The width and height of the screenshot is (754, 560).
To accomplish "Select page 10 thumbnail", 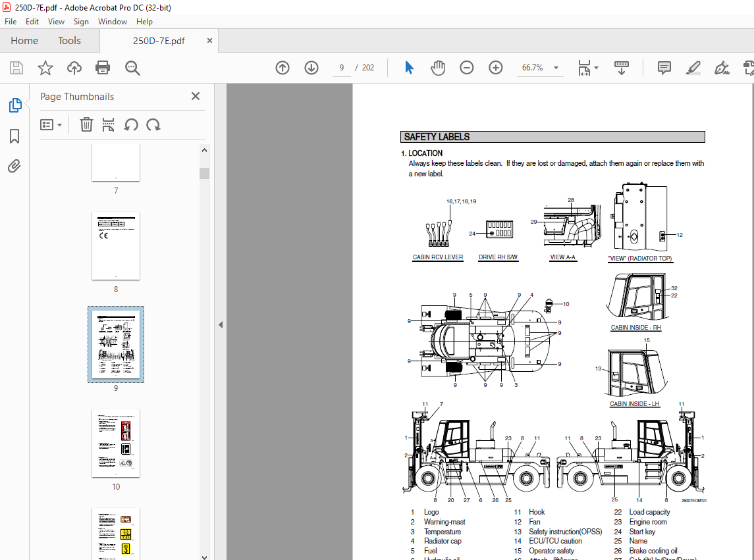I will (x=116, y=443).
